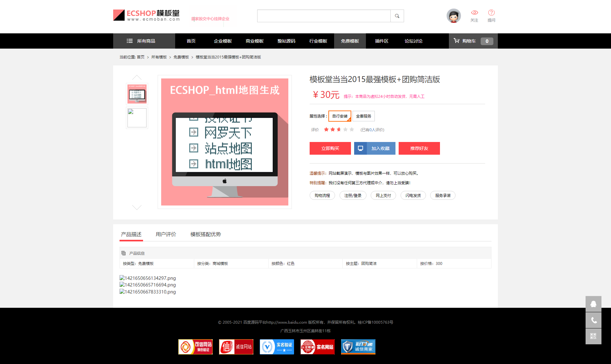Open the user avatar profile

[x=454, y=16]
